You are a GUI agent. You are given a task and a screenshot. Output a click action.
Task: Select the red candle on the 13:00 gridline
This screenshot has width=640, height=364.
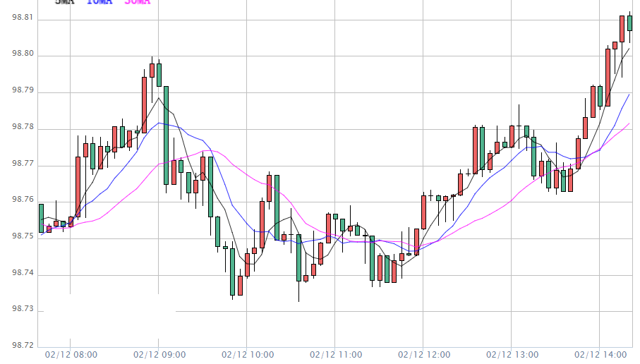pos(512,136)
